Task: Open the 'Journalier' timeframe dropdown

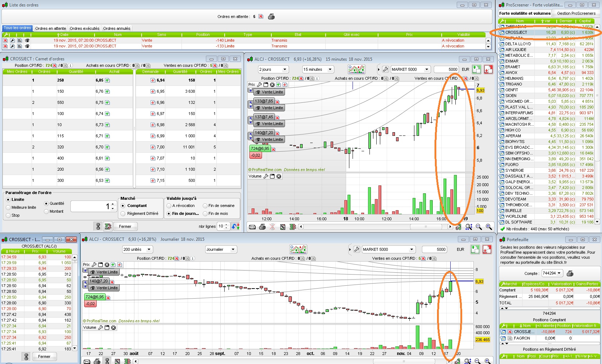Action: (x=221, y=249)
